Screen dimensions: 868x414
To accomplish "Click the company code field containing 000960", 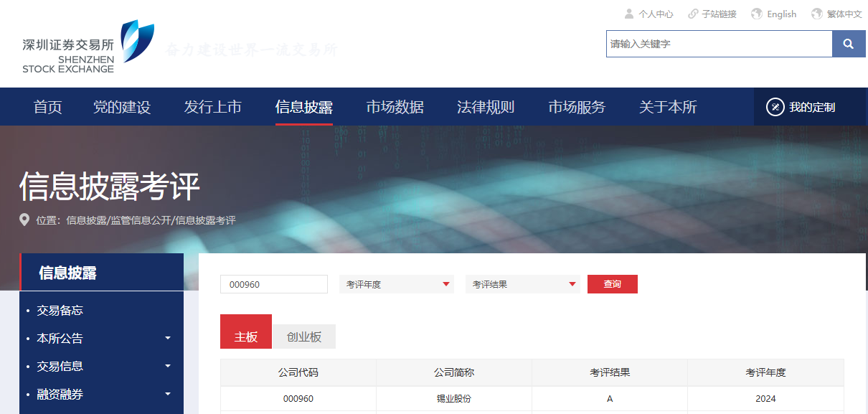I will pos(273,284).
